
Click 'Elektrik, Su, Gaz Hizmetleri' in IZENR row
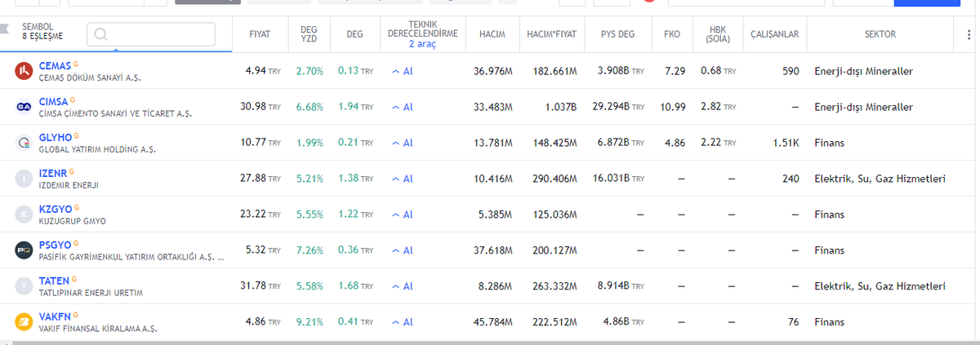tap(880, 179)
